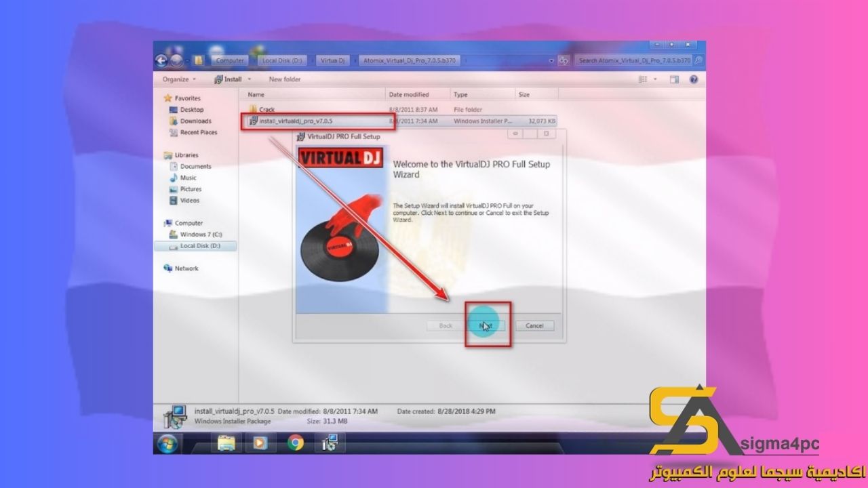
Task: Open Windows Media Player from the taskbar
Action: [260, 443]
